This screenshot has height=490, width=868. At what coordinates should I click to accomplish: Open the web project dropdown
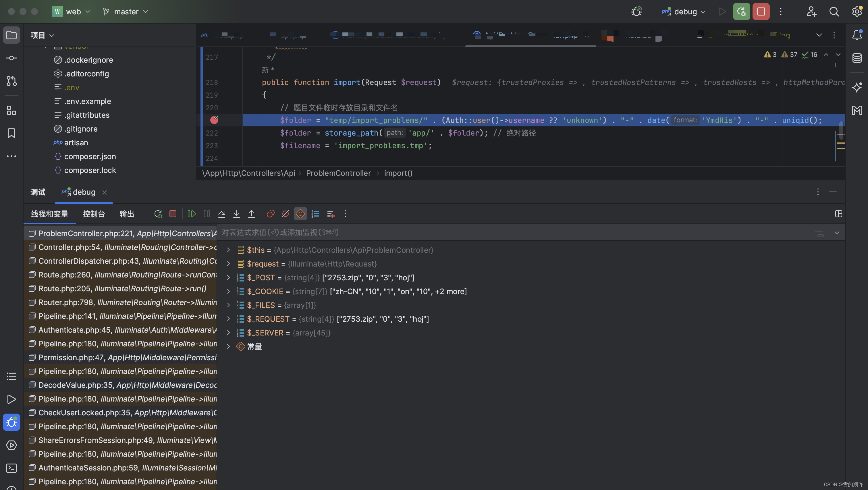(72, 11)
